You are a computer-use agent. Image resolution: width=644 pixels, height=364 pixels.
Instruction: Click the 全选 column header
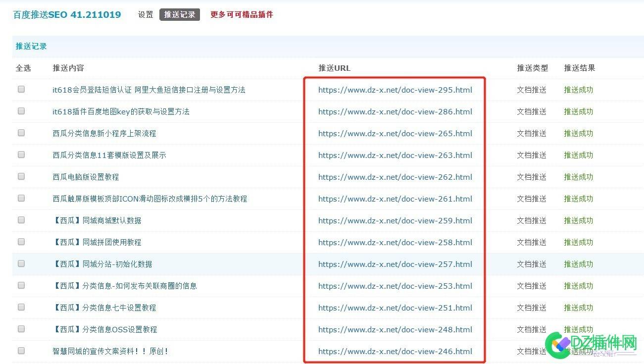tap(23, 68)
